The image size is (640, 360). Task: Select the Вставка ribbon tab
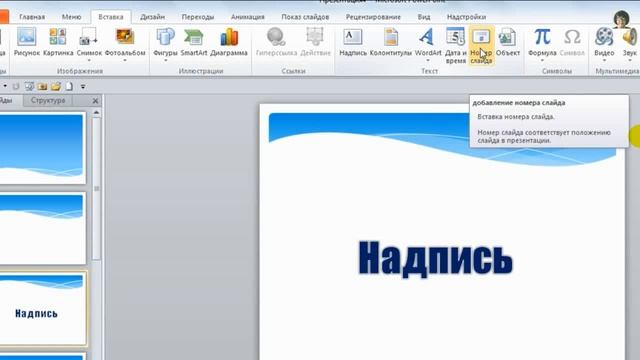(111, 17)
